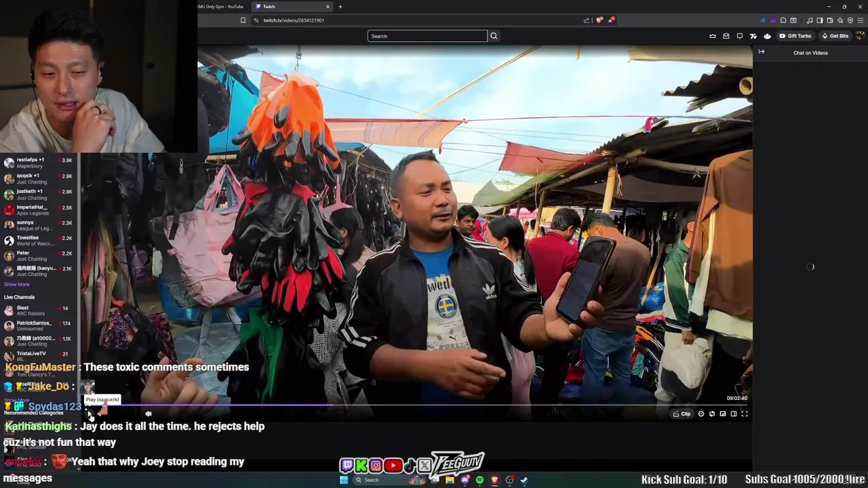Mute the video with the volume icon
Screen dimensions: 868x488
click(149, 413)
